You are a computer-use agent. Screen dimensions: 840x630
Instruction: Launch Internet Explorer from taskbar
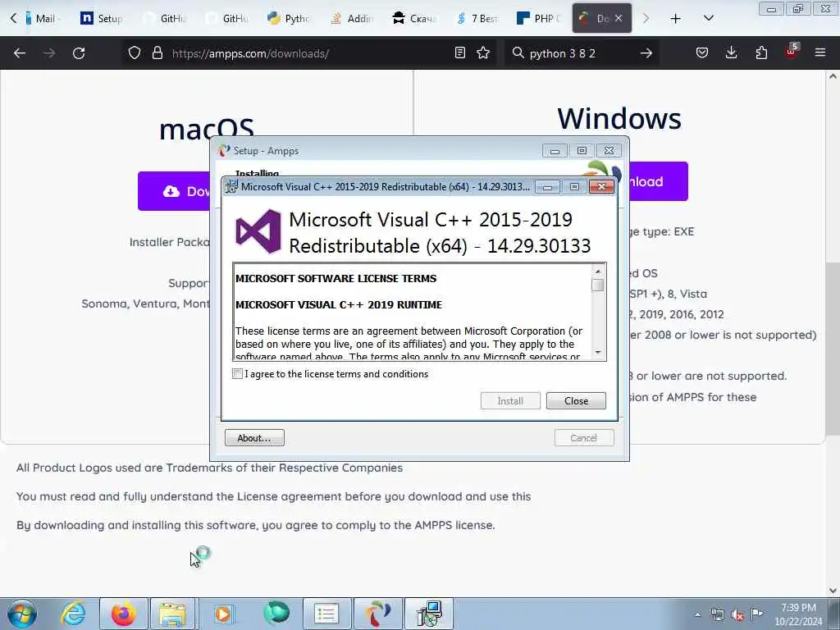tap(73, 614)
